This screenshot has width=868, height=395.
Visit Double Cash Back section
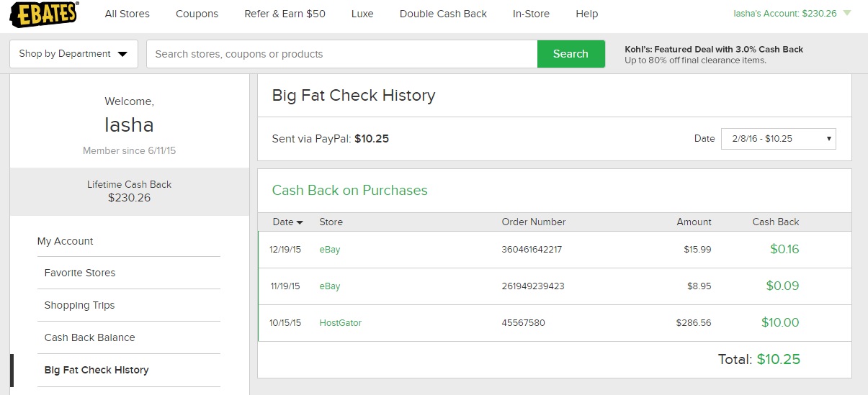[x=443, y=14]
